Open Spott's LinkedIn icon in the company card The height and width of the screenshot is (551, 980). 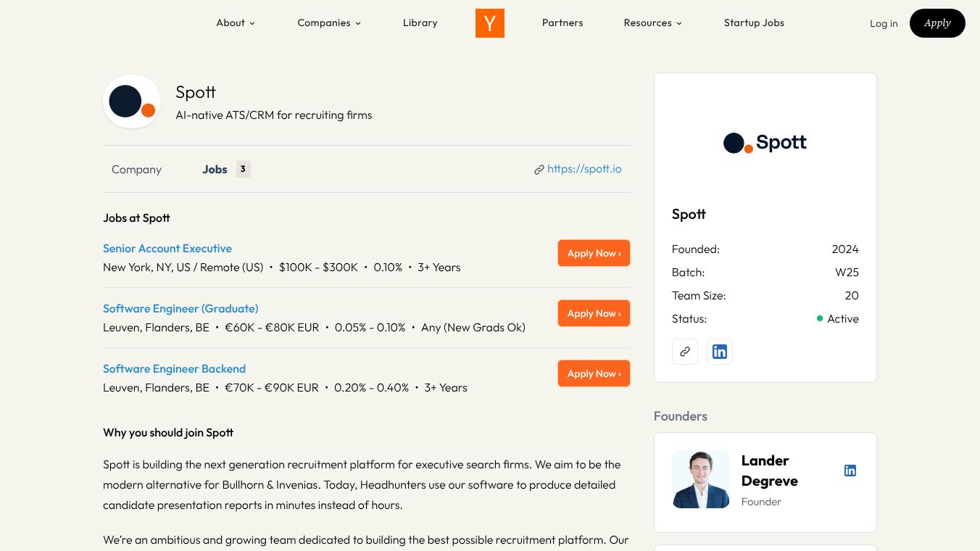[719, 352]
